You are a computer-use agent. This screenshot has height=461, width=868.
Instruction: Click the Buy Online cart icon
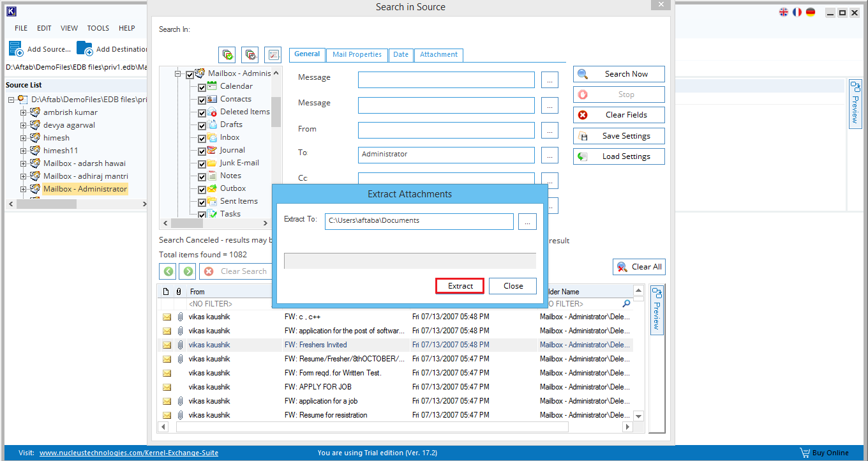point(805,453)
